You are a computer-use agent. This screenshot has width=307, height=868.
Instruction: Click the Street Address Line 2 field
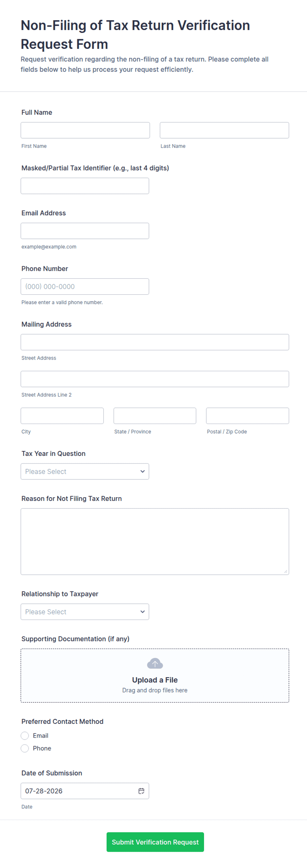point(155,379)
